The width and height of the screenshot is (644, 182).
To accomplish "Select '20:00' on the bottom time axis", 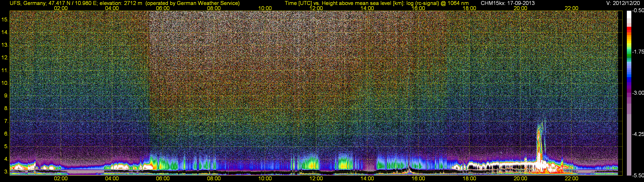I will (521, 179).
